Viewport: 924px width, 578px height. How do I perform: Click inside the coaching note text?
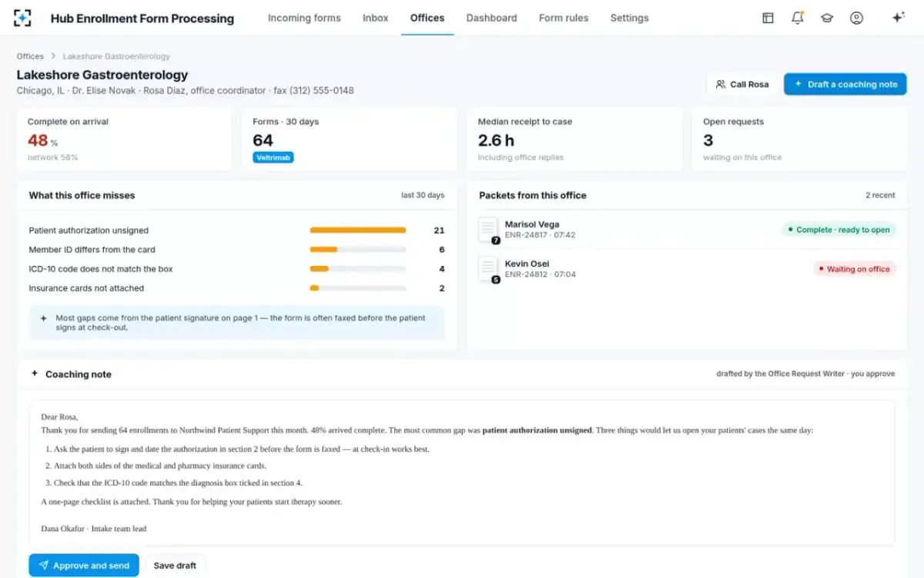pyautogui.click(x=462, y=472)
